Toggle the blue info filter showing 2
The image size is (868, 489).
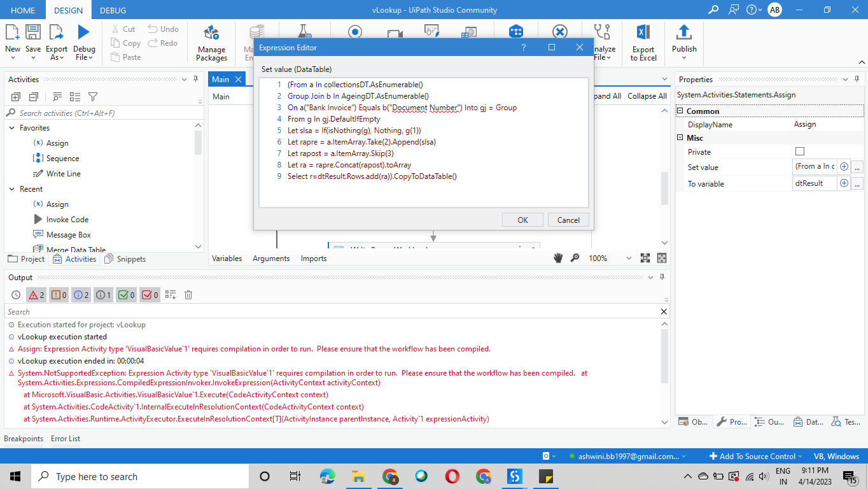(81, 295)
